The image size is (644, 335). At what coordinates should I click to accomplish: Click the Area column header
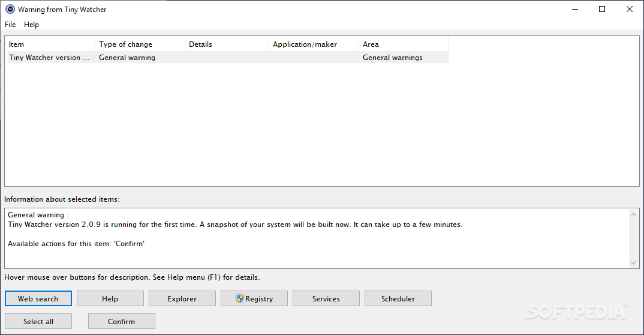tap(404, 44)
